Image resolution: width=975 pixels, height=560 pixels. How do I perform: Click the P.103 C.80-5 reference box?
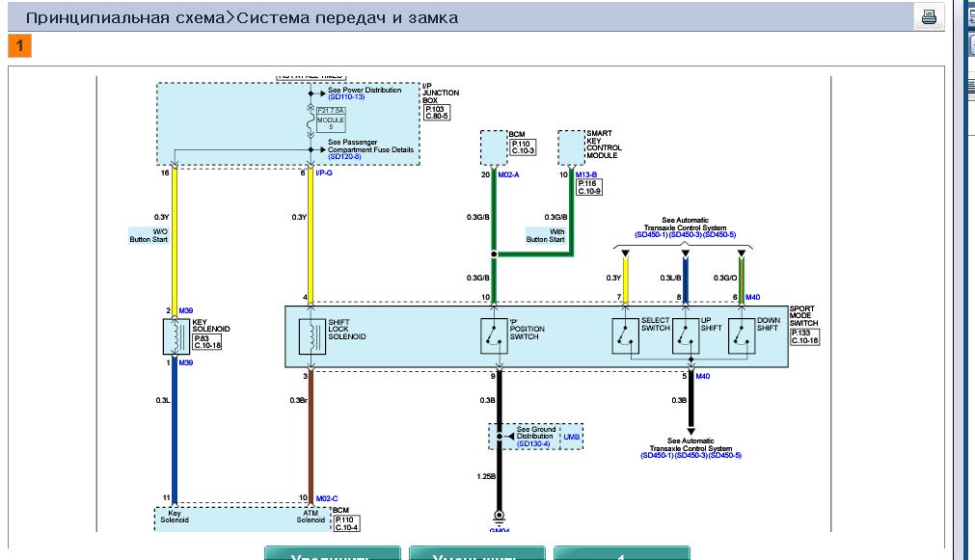tap(437, 113)
